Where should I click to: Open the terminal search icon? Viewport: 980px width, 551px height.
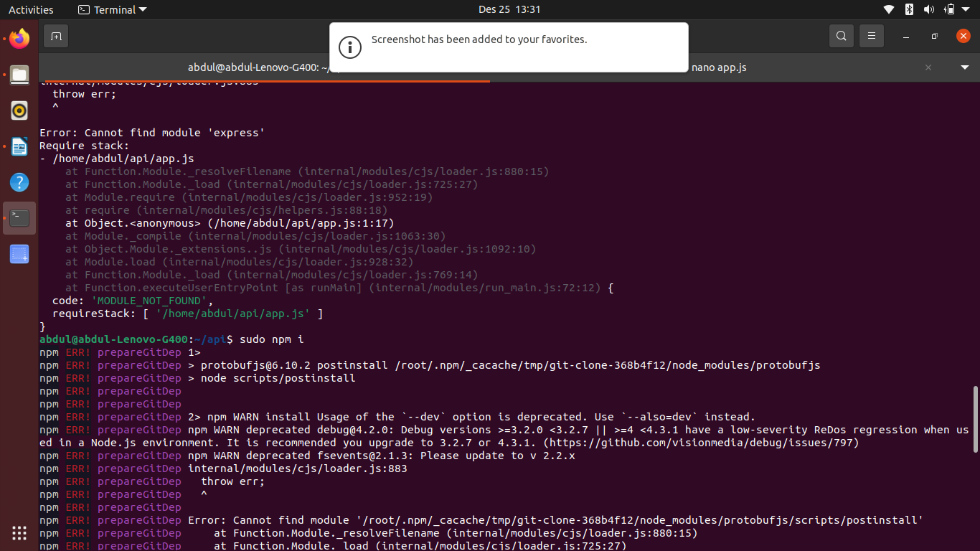click(x=841, y=35)
